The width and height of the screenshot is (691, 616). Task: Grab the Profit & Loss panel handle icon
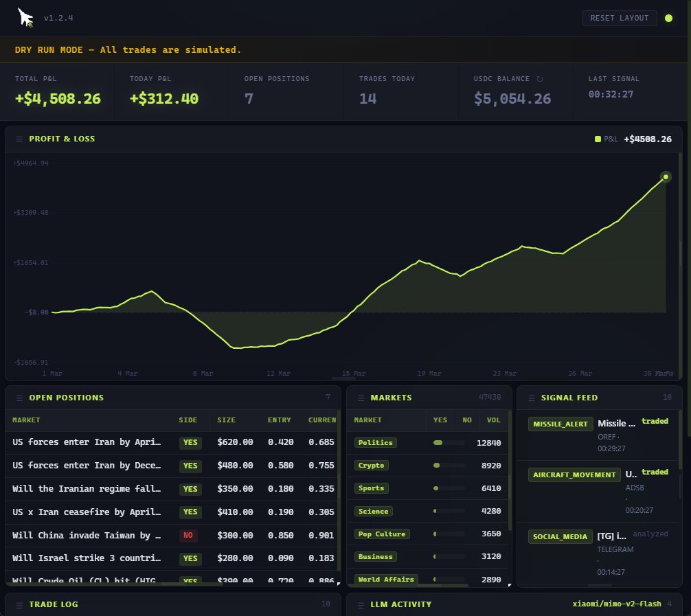click(x=19, y=139)
